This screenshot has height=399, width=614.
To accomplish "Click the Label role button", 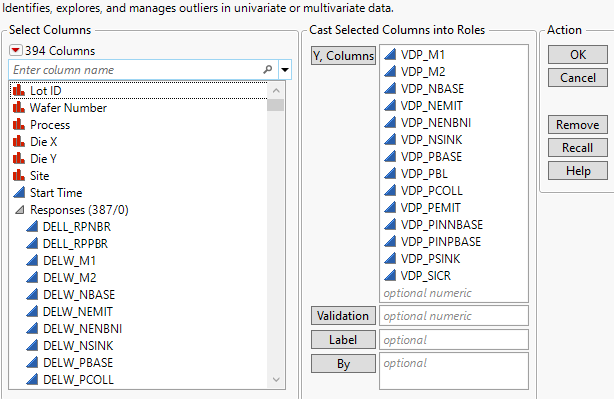I will (x=343, y=339).
